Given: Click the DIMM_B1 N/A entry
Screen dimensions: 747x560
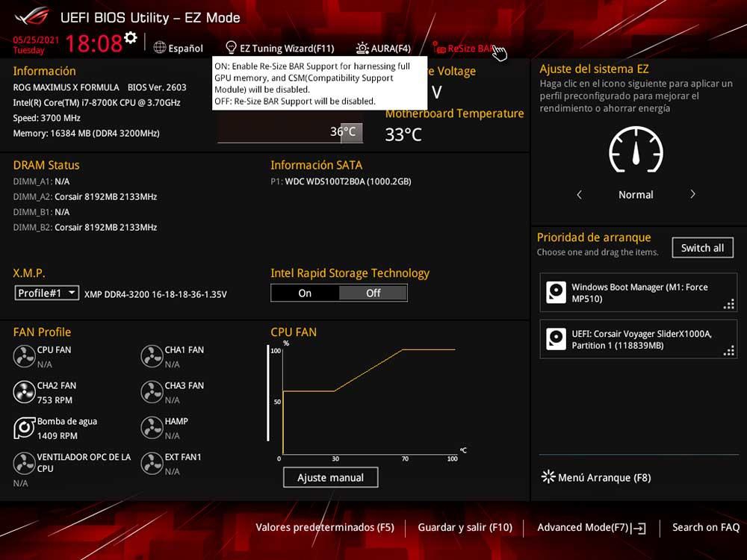Looking at the screenshot, I should [41, 212].
